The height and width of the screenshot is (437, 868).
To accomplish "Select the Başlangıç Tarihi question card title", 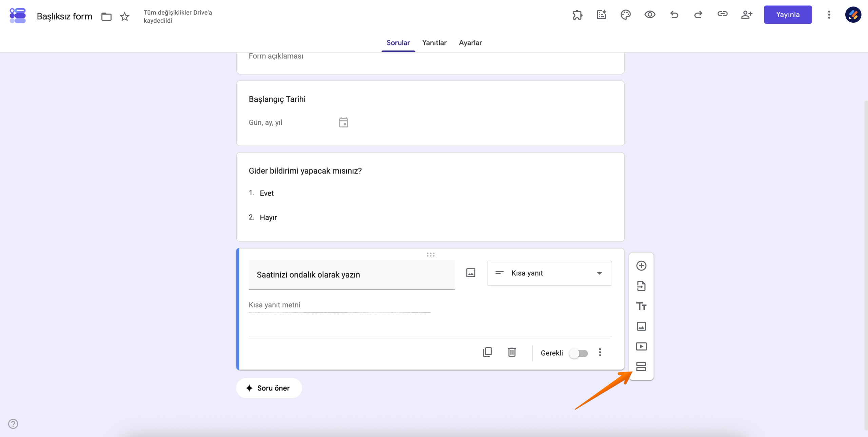I will 277,99.
